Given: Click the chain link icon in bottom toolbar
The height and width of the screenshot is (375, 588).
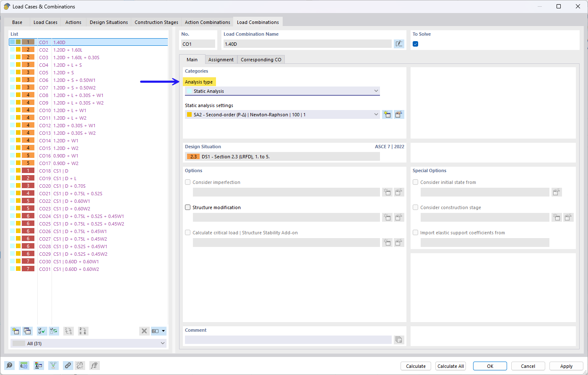Looking at the screenshot, I should pos(68,365).
